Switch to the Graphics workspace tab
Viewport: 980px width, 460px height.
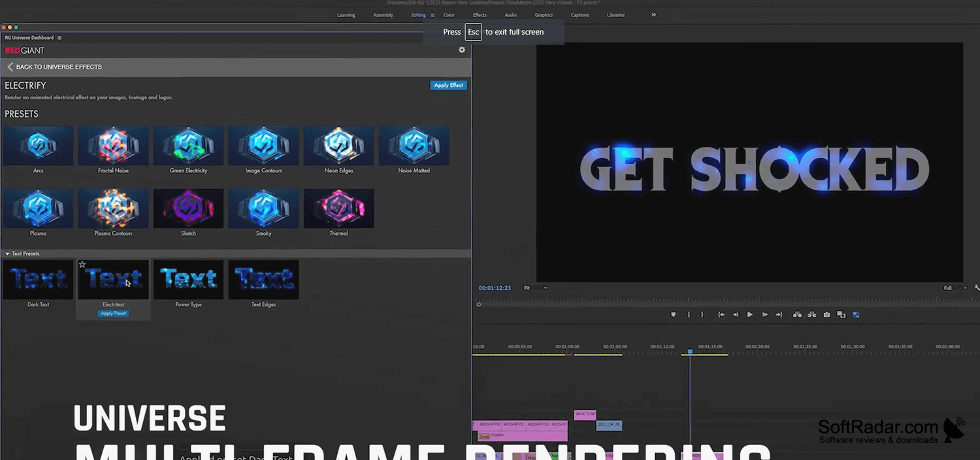544,15
